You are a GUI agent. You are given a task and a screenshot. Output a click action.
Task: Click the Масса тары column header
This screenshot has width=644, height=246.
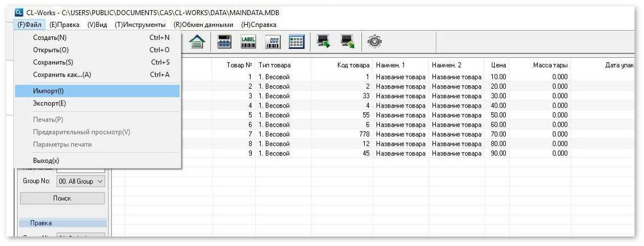coord(541,65)
